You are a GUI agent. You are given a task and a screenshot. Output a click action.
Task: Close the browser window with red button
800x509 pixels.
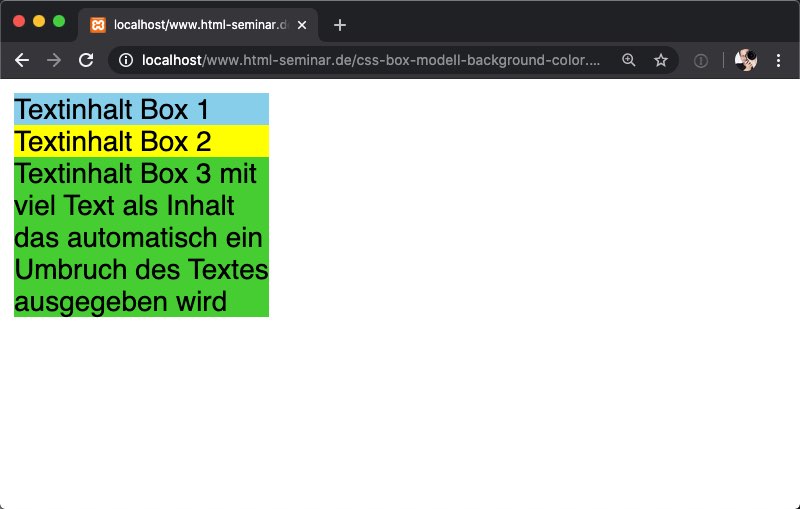pos(19,21)
